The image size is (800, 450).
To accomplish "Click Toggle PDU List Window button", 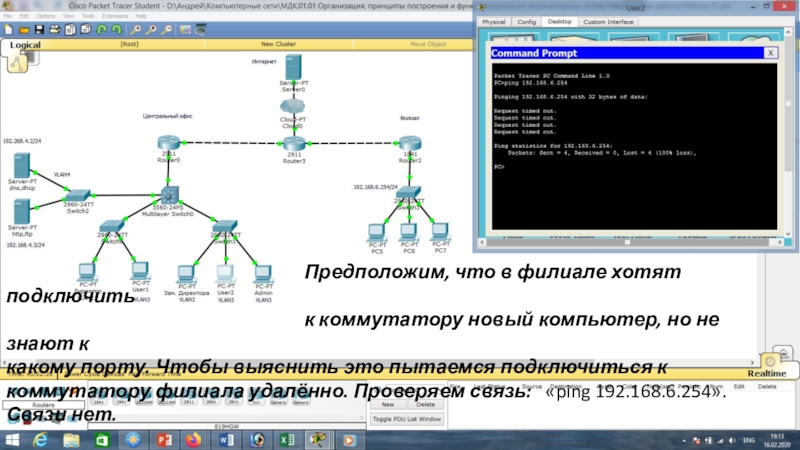I will pyautogui.click(x=407, y=419).
